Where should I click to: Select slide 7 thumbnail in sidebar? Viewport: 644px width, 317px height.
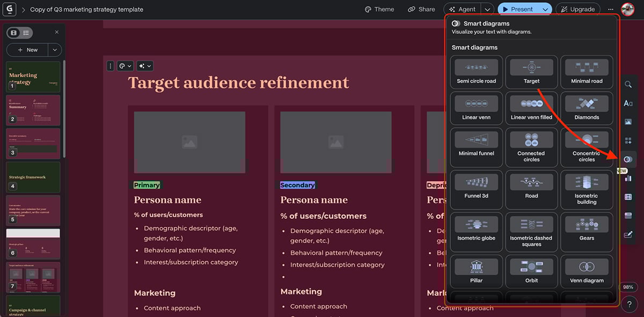33,276
